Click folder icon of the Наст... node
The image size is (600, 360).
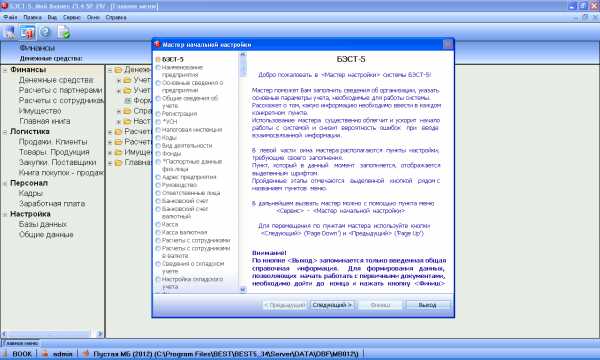[x=127, y=121]
